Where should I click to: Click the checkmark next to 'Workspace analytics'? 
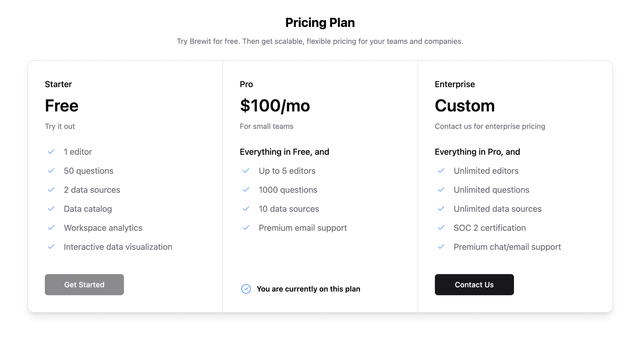(x=51, y=228)
